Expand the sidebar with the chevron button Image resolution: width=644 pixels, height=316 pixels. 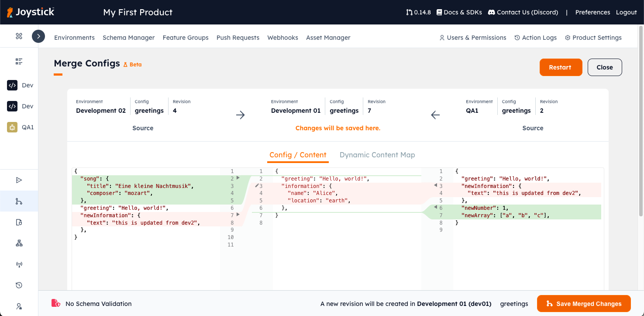pos(38,36)
